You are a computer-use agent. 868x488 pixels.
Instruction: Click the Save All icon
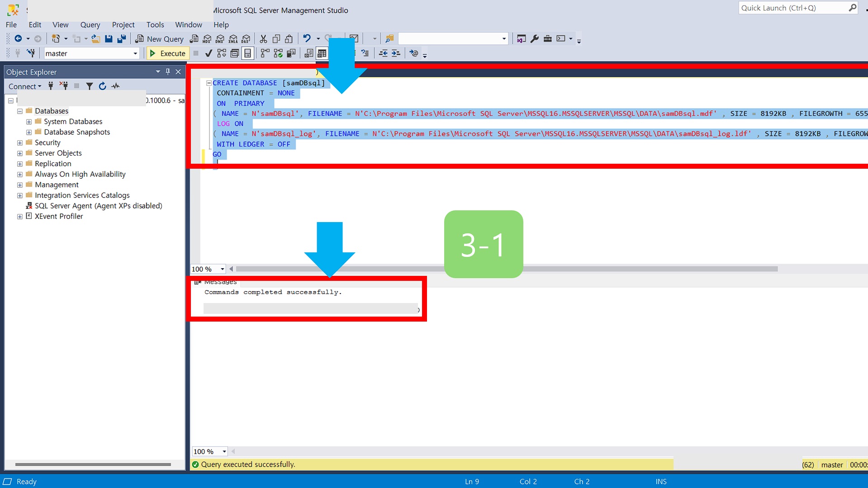(121, 39)
